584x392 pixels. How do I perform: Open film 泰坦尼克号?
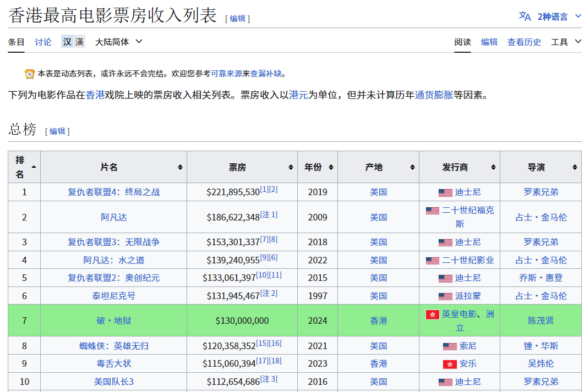pos(113,296)
